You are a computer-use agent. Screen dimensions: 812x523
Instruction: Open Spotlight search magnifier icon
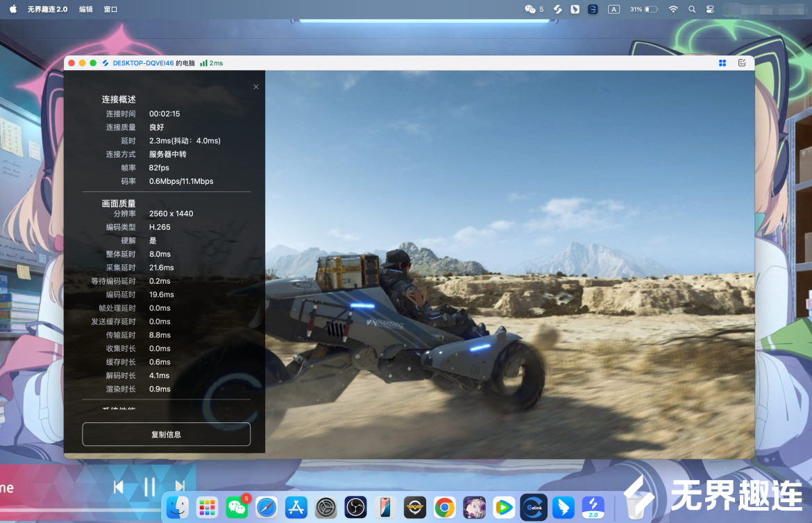(x=692, y=10)
